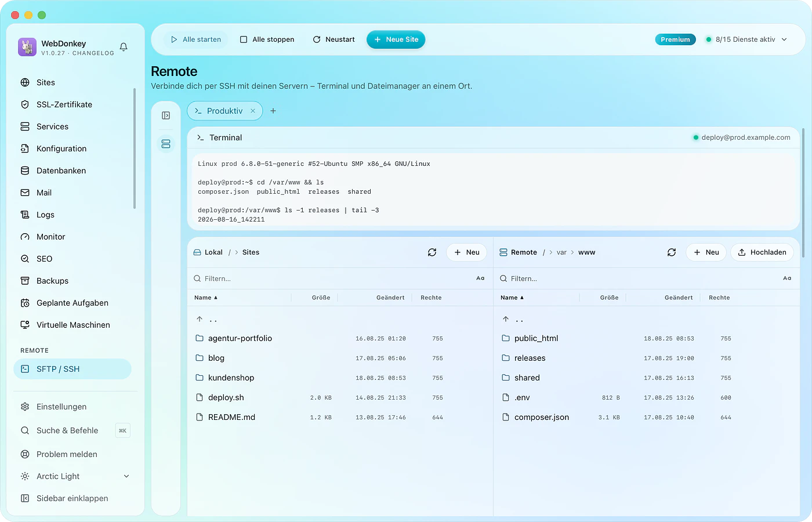Open the Arctic Light theme dropdown
The height and width of the screenshot is (522, 812).
coord(75,476)
